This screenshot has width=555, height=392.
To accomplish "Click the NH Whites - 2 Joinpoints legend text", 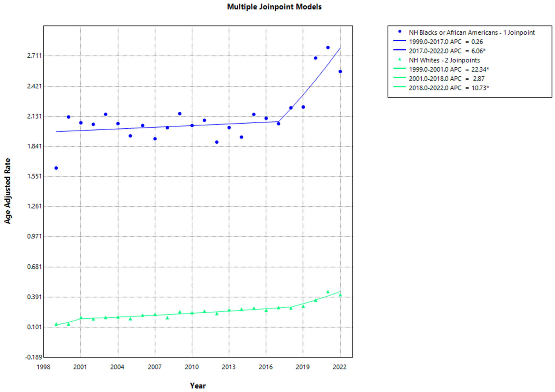I will point(444,60).
